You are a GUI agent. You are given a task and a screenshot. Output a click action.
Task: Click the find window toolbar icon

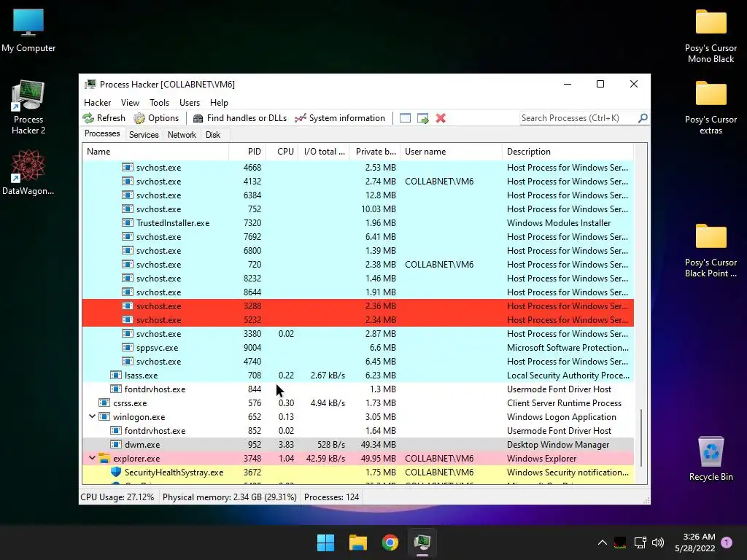click(x=405, y=118)
